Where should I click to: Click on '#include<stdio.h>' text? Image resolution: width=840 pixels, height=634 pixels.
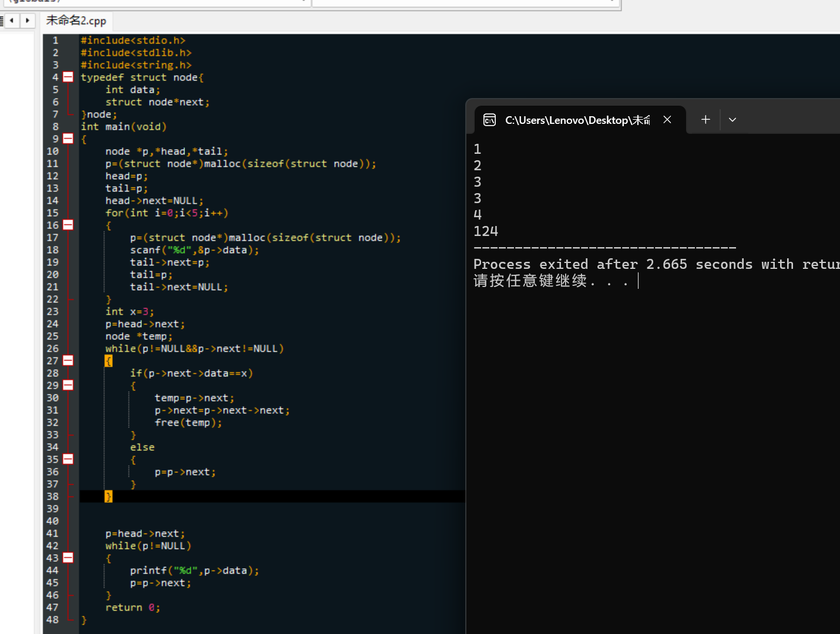click(133, 41)
